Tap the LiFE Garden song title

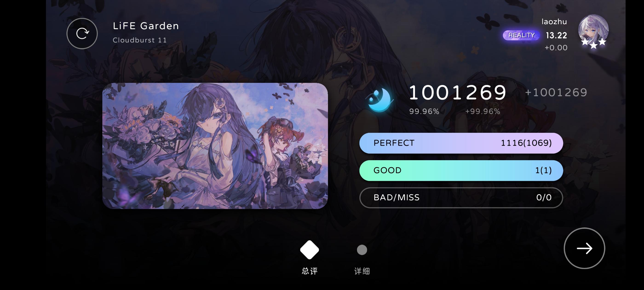[146, 26]
